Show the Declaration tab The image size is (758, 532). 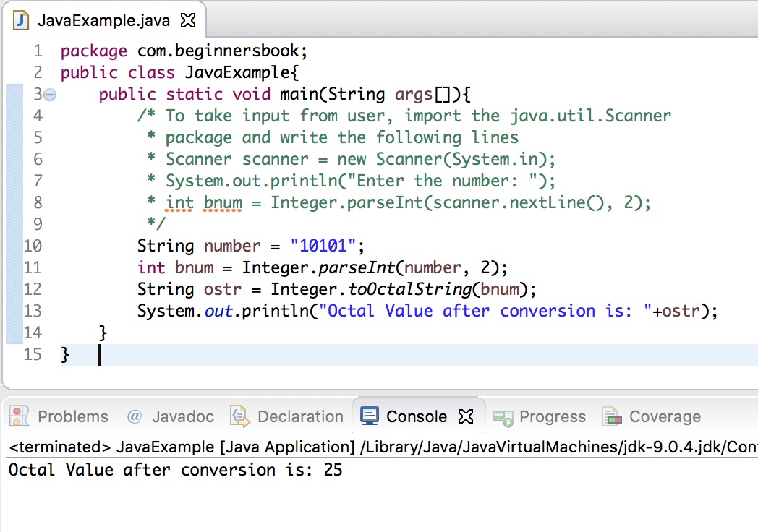coord(300,416)
